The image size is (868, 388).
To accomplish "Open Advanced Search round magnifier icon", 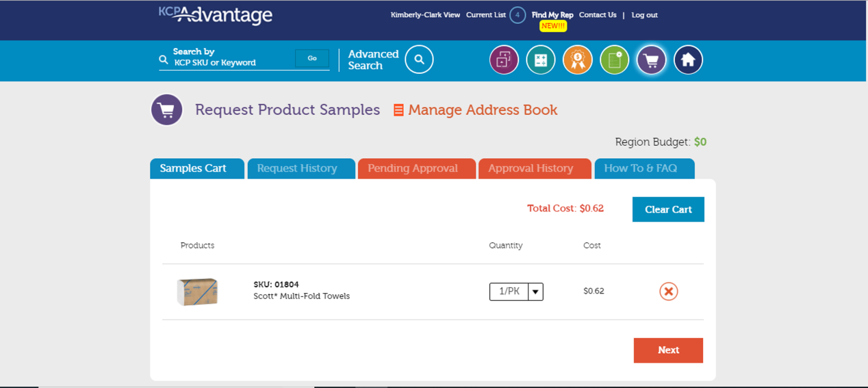I will (x=419, y=60).
